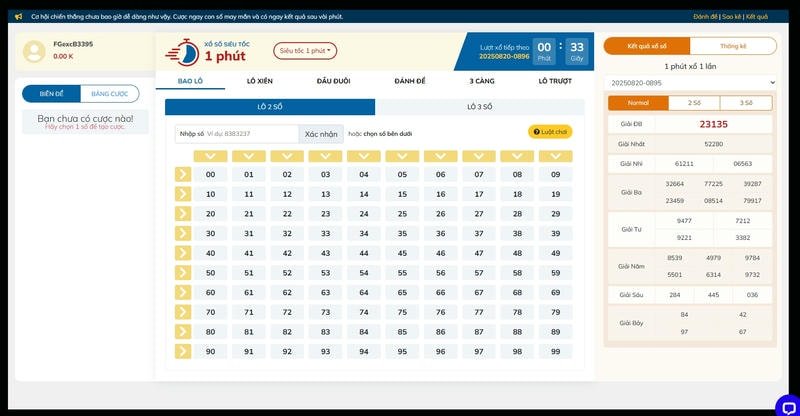Screen dimensions: 800x416
Task: Open the Siêu tốc 1 phút dropdown
Action: coord(305,50)
